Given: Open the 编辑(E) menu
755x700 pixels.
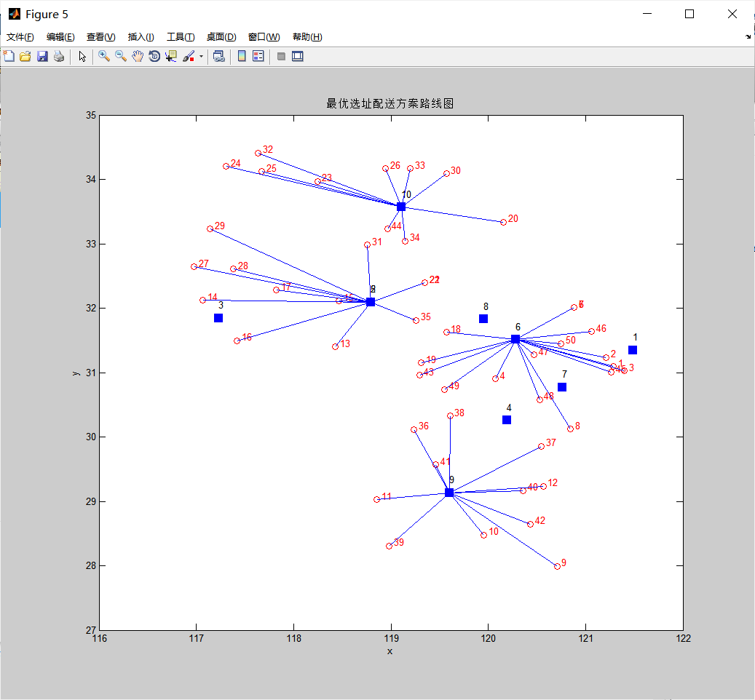Looking at the screenshot, I should point(60,37).
